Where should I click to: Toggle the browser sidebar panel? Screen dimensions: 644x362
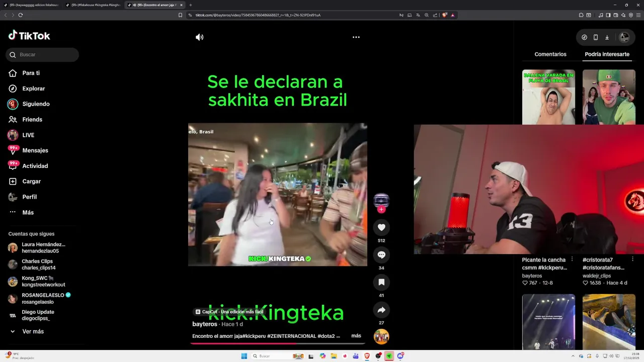tap(608, 15)
